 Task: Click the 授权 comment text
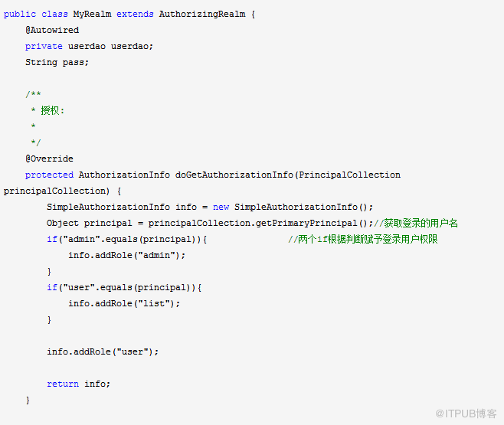click(52, 110)
